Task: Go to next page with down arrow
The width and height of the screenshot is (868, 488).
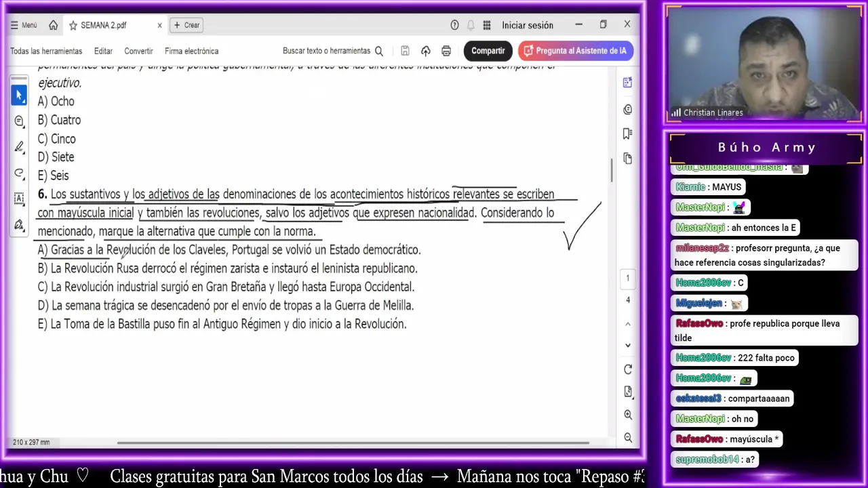Action: [627, 345]
